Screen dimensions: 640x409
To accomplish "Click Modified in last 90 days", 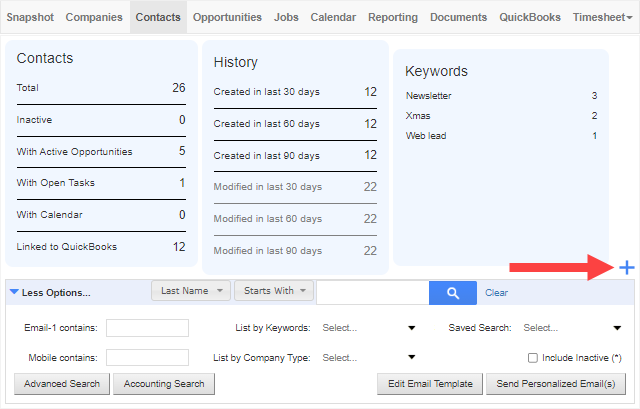I will [x=295, y=251].
